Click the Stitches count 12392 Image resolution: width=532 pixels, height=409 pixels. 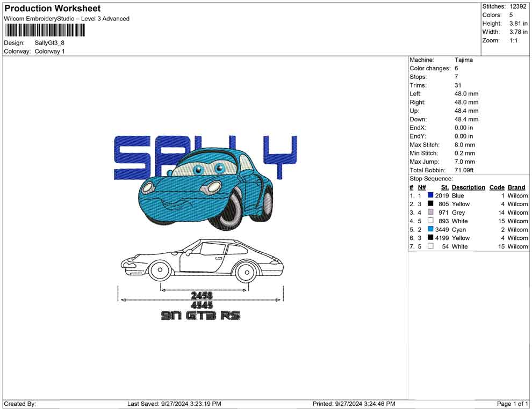tap(517, 6)
